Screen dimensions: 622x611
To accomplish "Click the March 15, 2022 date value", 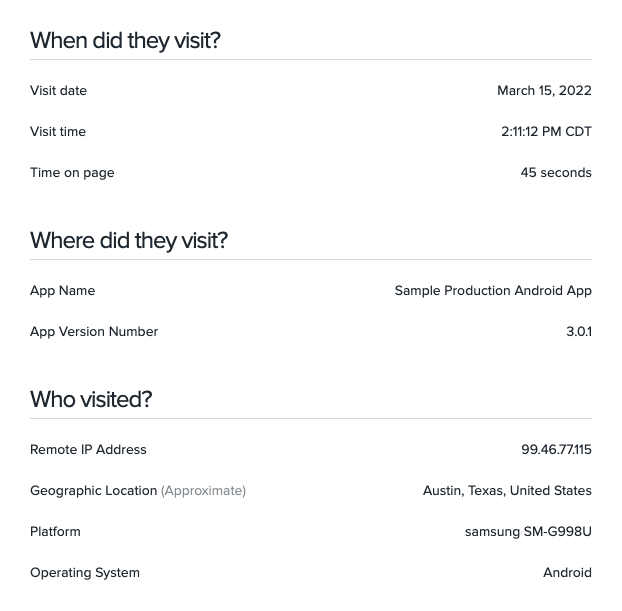I will coord(544,90).
